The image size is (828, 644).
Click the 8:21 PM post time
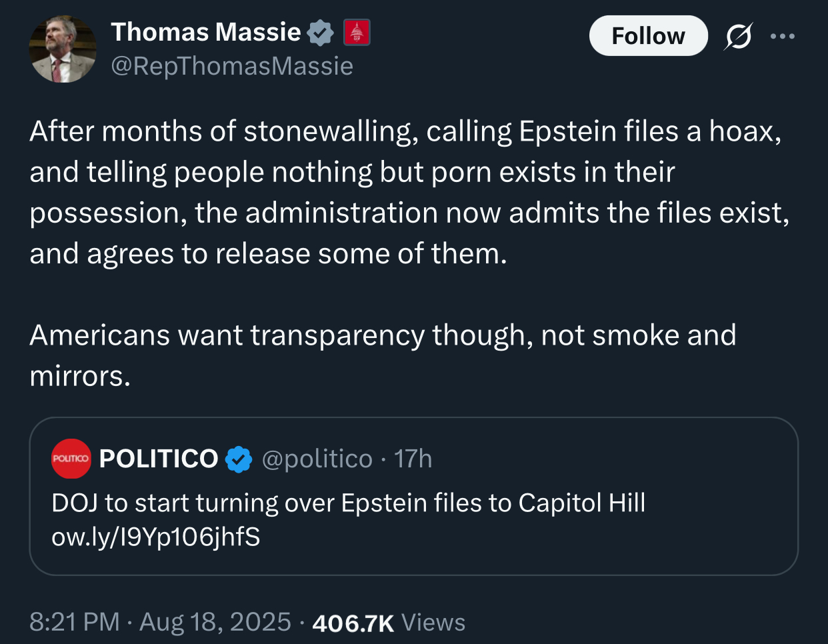coord(75,622)
